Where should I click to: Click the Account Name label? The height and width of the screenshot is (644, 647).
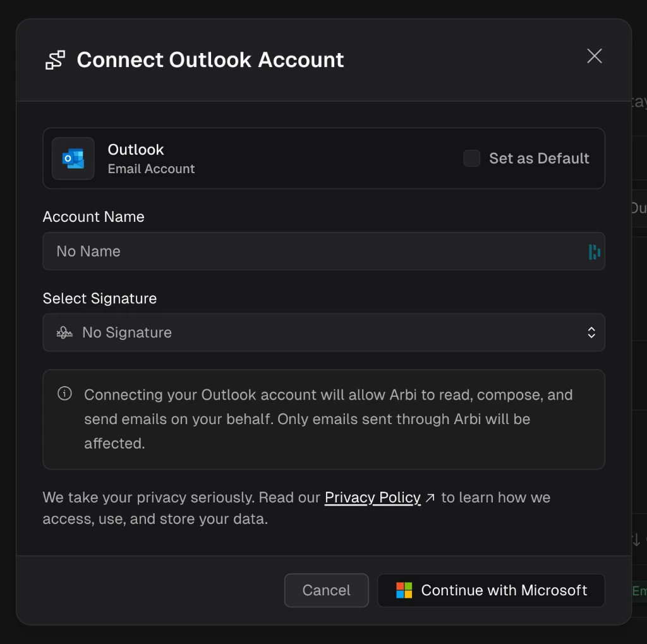tap(94, 217)
